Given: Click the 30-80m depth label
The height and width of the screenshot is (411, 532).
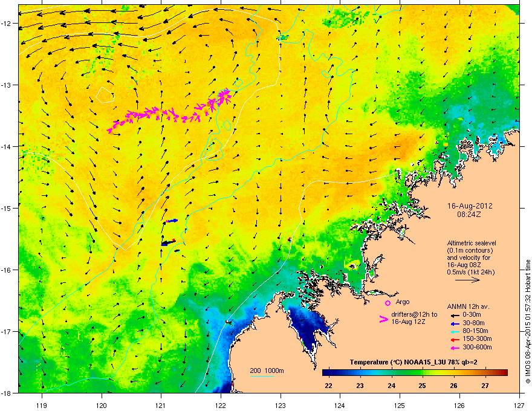Looking at the screenshot, I should coord(473,323).
